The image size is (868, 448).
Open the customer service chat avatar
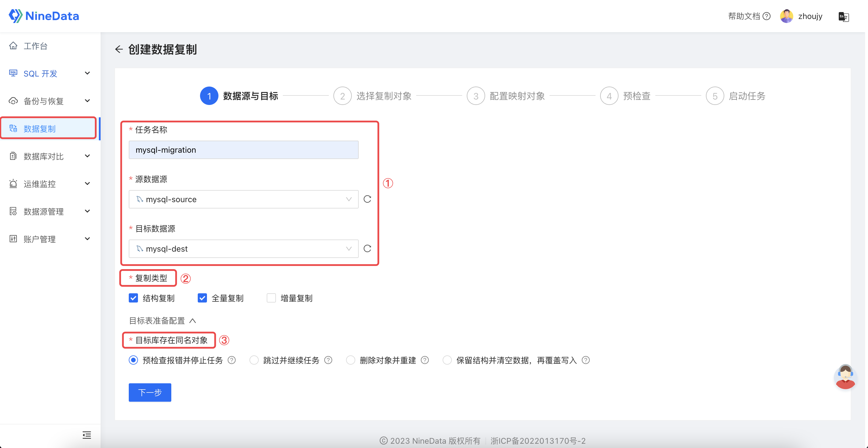[x=845, y=376]
